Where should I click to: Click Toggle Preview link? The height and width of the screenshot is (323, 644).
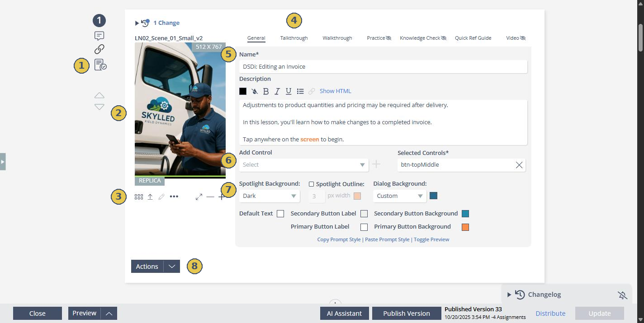click(431, 240)
